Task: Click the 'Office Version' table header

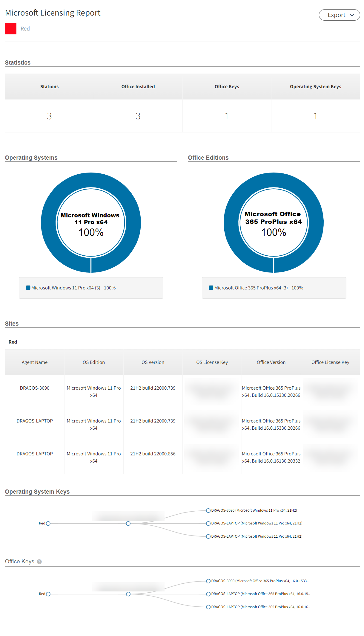Action: coord(271,362)
